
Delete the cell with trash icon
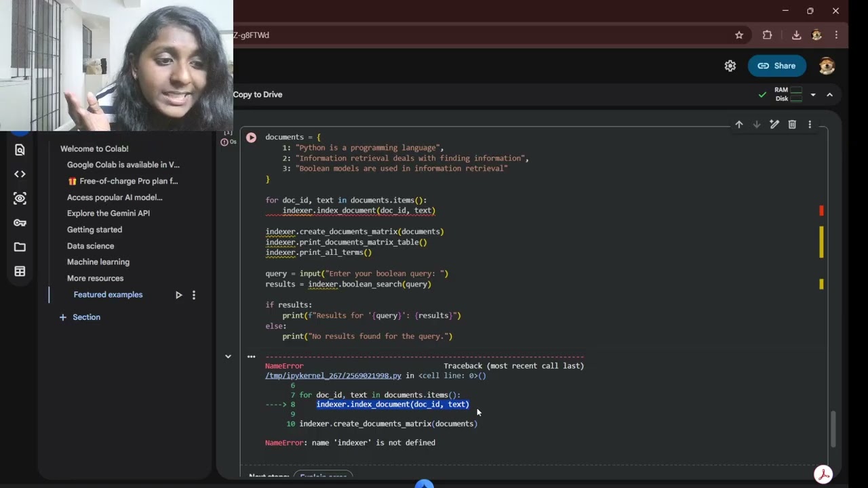coord(792,125)
